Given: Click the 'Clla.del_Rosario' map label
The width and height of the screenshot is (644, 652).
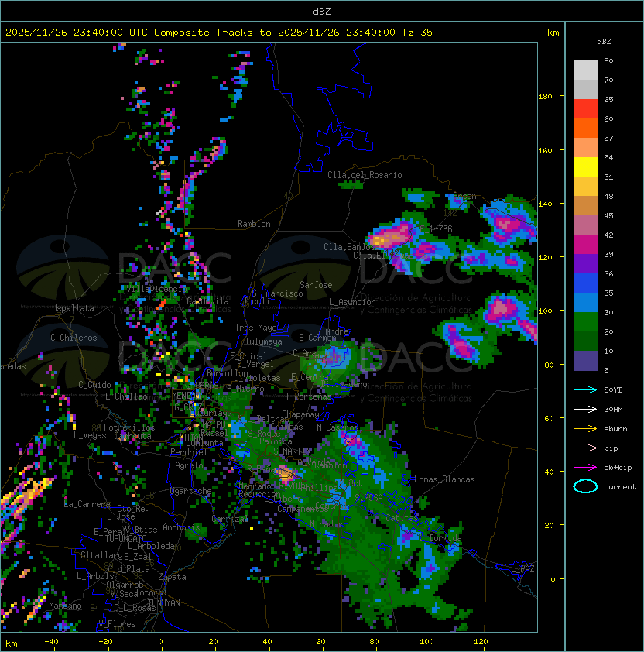Looking at the screenshot, I should click(x=365, y=175).
